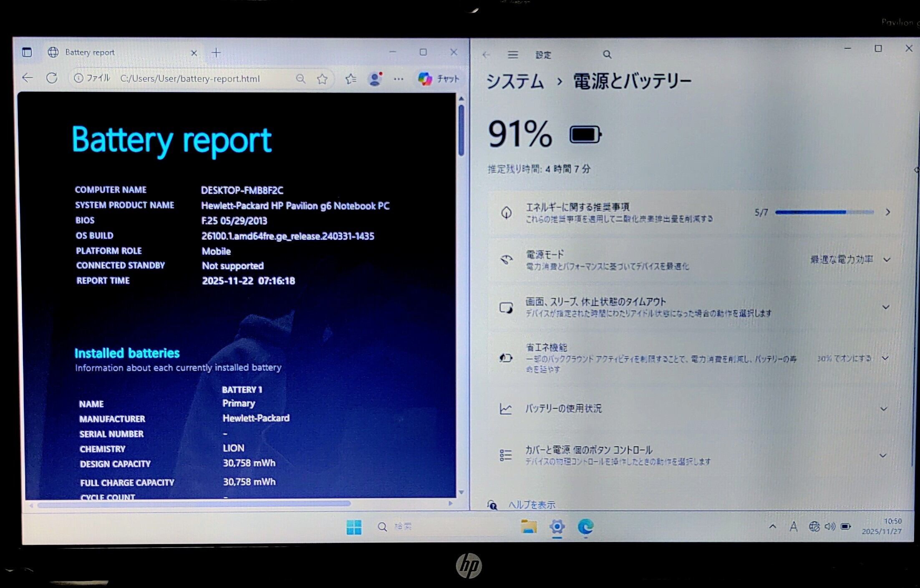This screenshot has width=920, height=588.
Task: Click the browser refresh icon
Action: [x=52, y=78]
